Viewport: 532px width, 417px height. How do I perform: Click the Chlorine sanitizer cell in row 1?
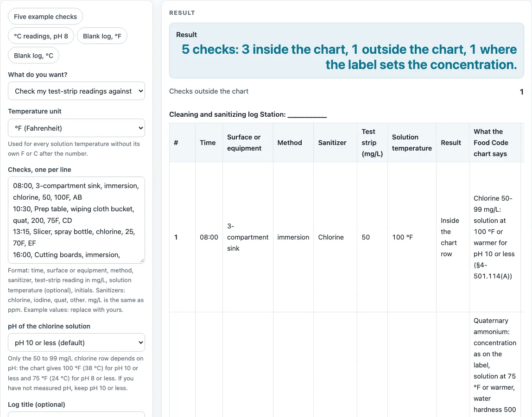pos(335,237)
